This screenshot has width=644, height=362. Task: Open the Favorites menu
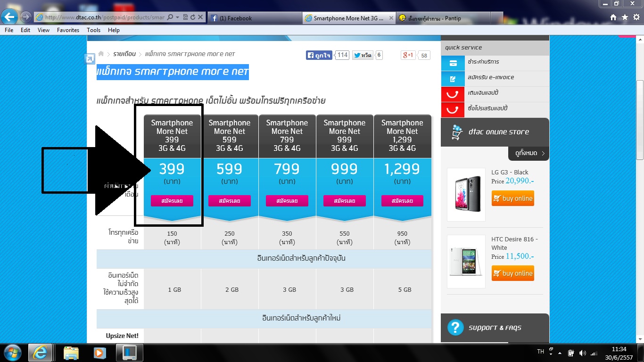(68, 30)
